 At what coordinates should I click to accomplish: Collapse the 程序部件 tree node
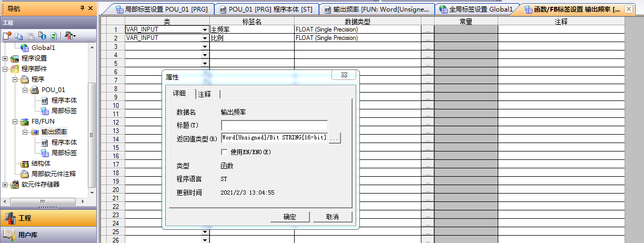click(x=6, y=69)
